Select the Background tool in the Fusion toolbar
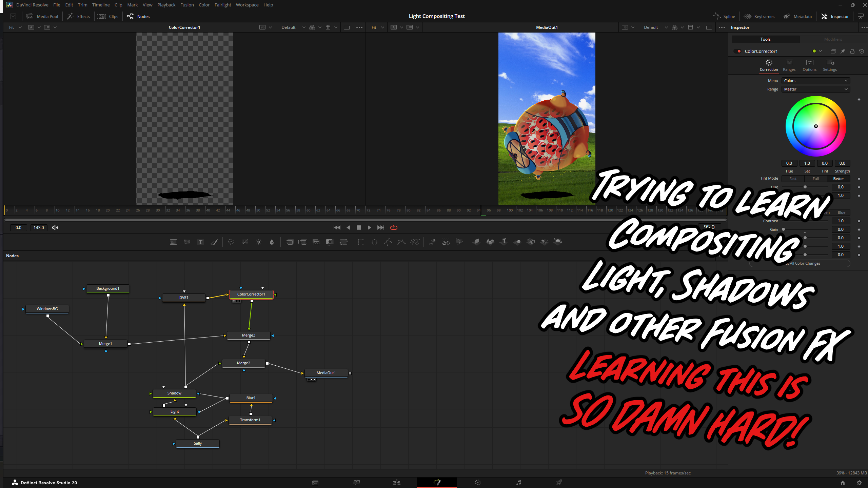868x488 pixels. pos(173,242)
